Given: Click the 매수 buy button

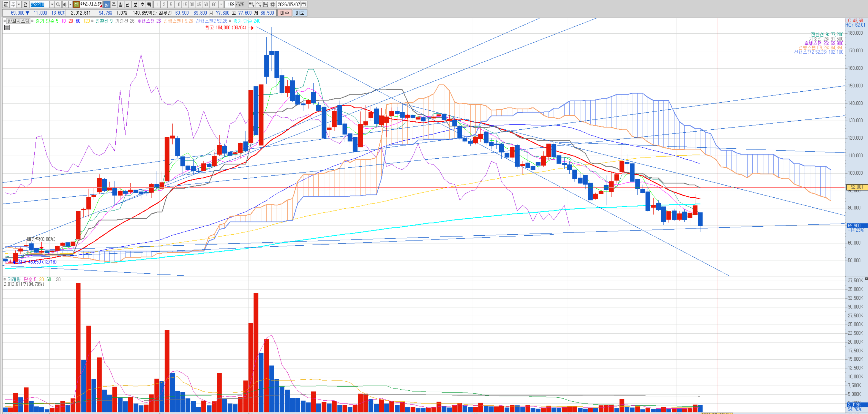Looking at the screenshot, I should point(285,13).
